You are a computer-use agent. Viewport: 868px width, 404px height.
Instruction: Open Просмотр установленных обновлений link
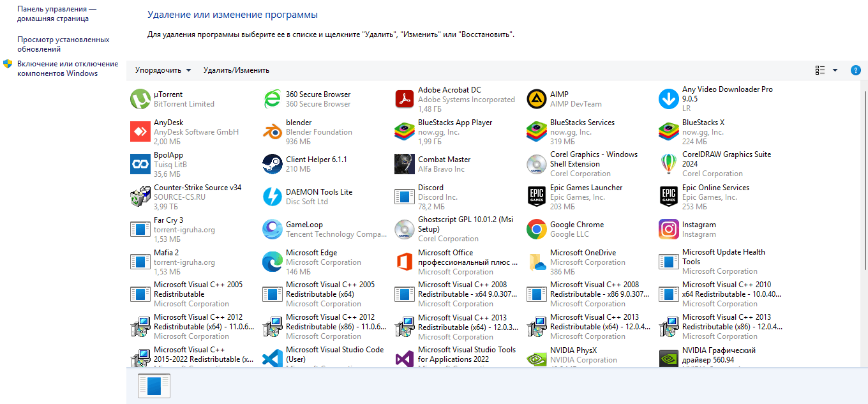point(63,44)
